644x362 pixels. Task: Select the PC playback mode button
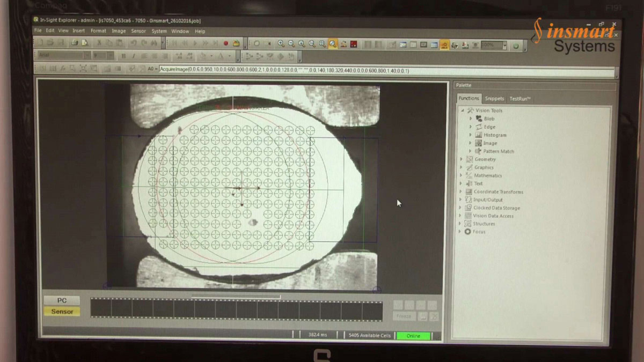[62, 300]
